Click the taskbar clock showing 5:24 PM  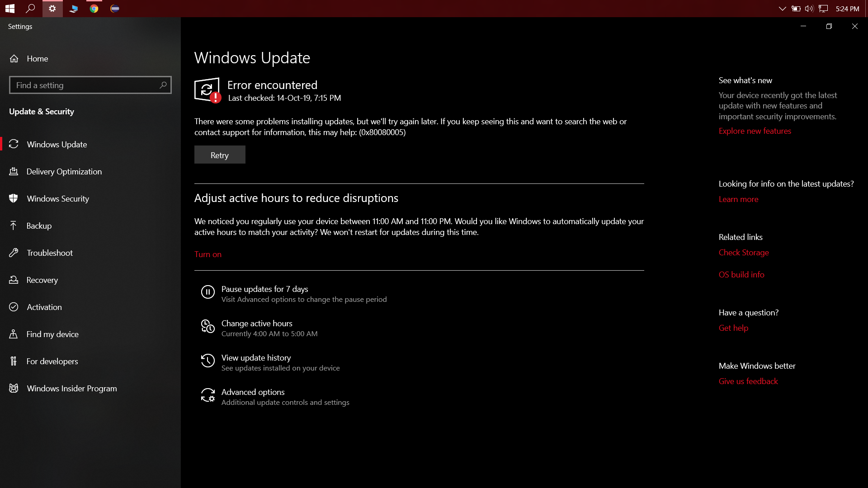tap(847, 9)
